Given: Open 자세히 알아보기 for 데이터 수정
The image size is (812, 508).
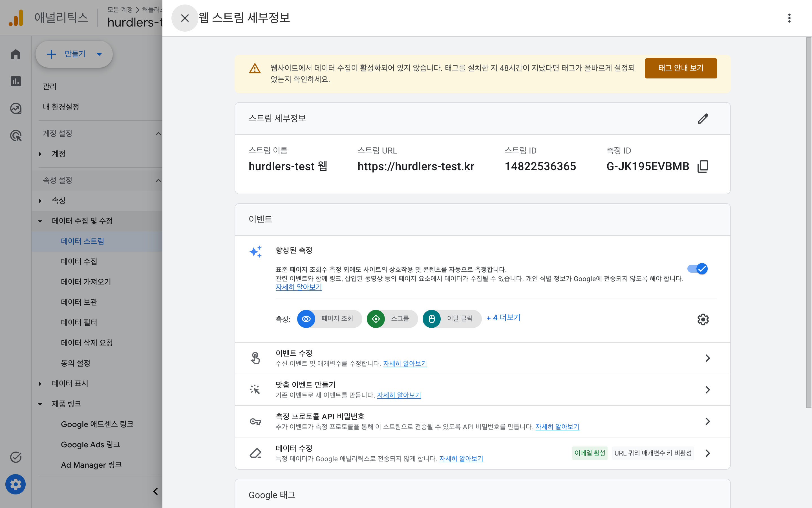Looking at the screenshot, I should click(461, 459).
